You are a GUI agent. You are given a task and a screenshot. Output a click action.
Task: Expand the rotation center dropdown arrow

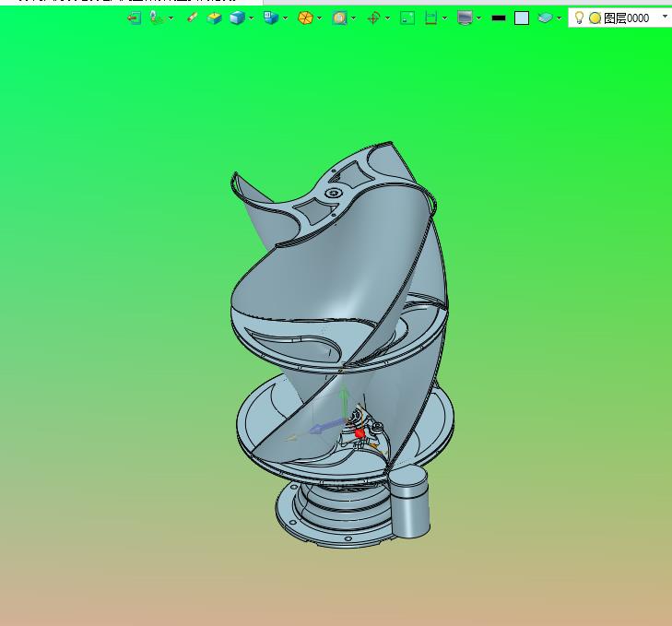(387, 18)
